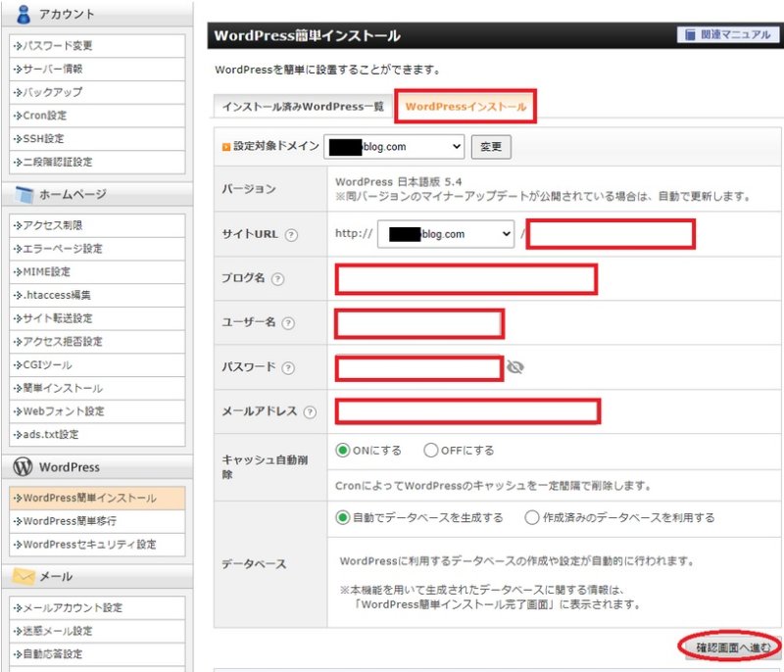Focus the ユーザー名 input field
This screenshot has width=784, height=672.
click(x=419, y=324)
